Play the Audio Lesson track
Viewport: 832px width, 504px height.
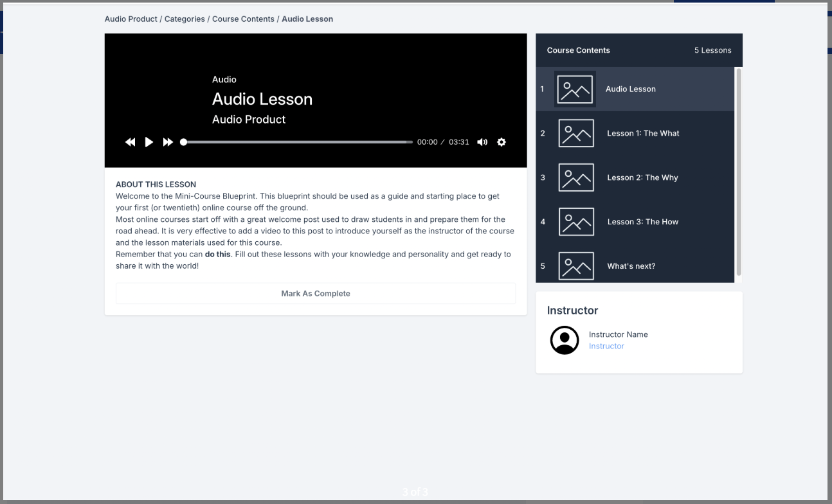pos(149,142)
